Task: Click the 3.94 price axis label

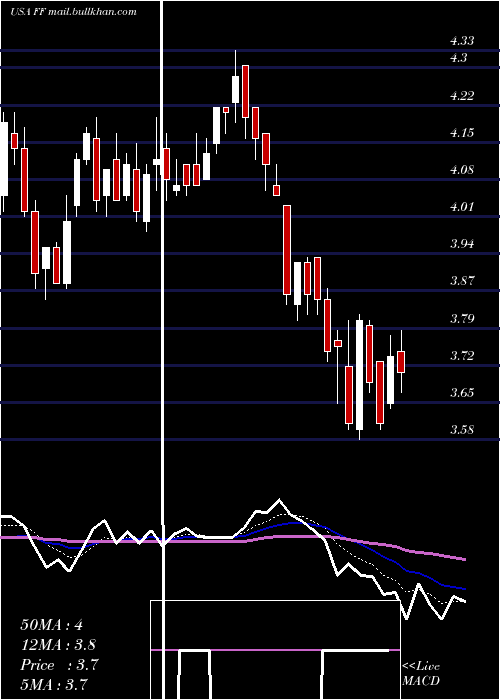Action: (462, 244)
